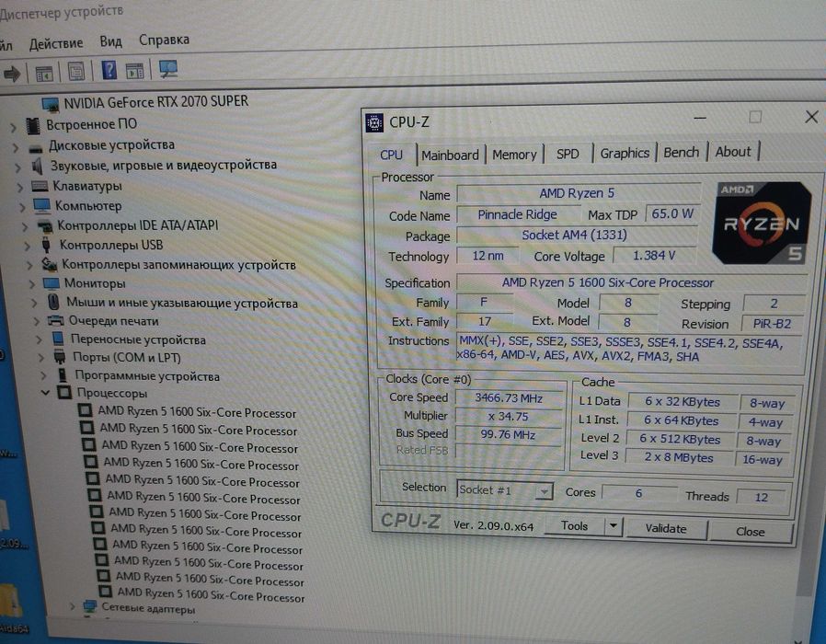The image size is (826, 644).
Task: Click the Звуковые, игровые и видеоустройства speaker icon
Action: pos(38,167)
